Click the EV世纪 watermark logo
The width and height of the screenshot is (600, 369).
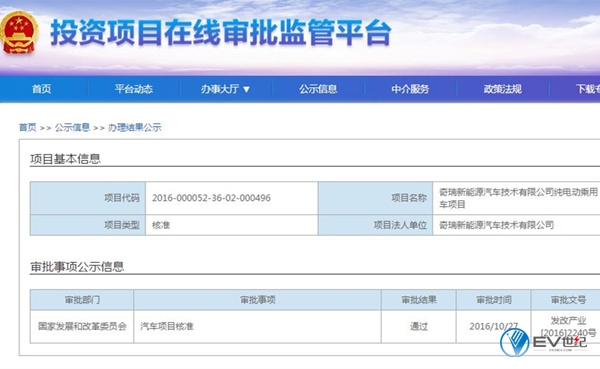tap(543, 342)
